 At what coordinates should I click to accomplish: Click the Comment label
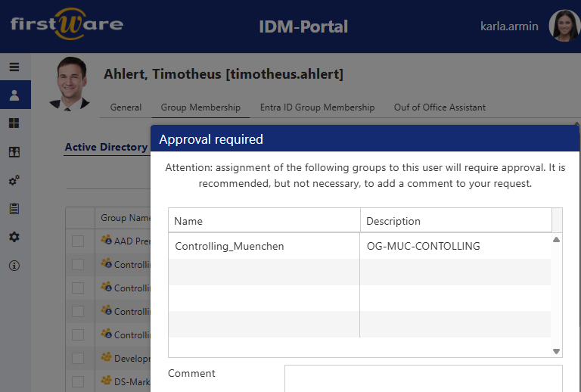[191, 373]
